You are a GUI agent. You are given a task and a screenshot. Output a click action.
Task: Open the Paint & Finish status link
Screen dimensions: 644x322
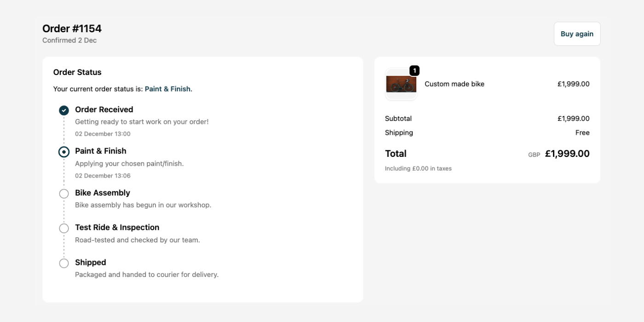point(167,88)
